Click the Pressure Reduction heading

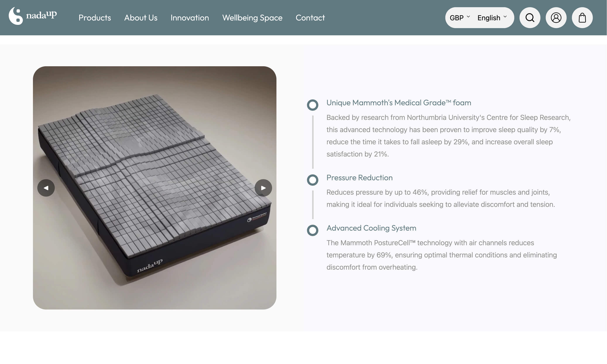pyautogui.click(x=360, y=178)
